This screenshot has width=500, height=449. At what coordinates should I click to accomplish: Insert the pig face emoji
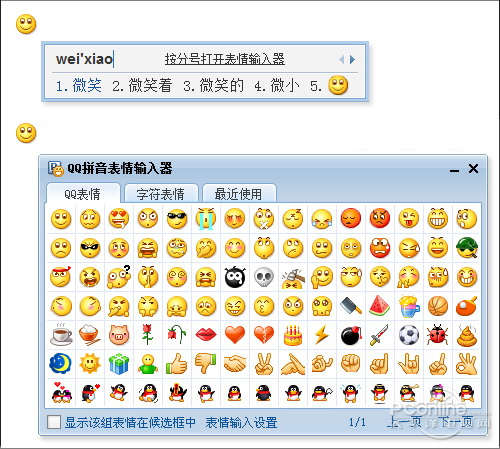(119, 335)
